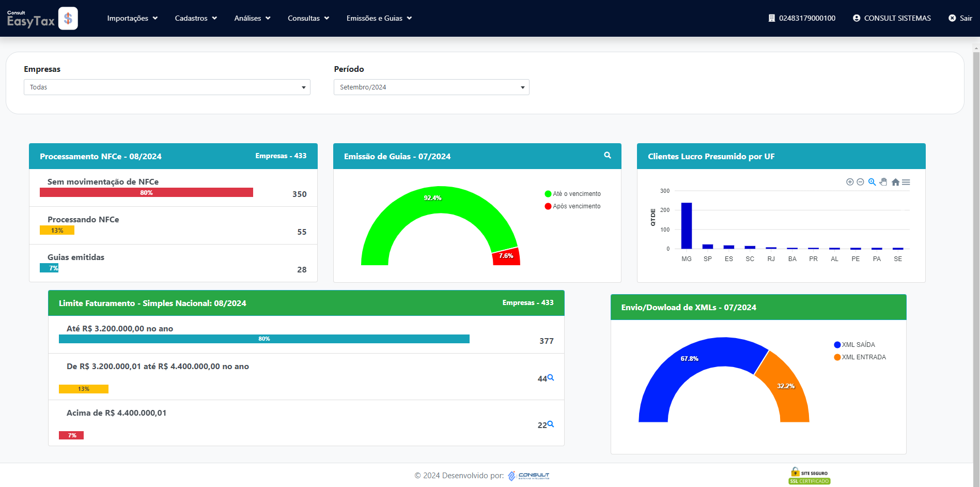Click the green 92.4% gauge segment
Image resolution: width=980 pixels, height=487 pixels.
pos(433,198)
